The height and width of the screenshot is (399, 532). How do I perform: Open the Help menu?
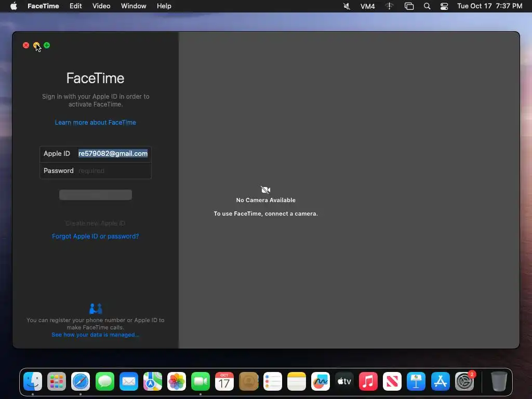(164, 6)
